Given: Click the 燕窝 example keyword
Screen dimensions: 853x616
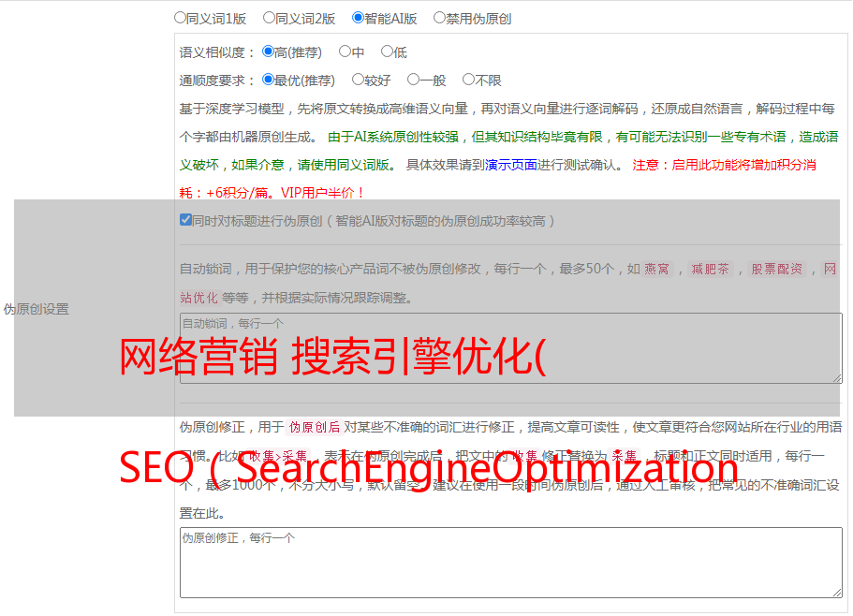Looking at the screenshot, I should pos(657,269).
